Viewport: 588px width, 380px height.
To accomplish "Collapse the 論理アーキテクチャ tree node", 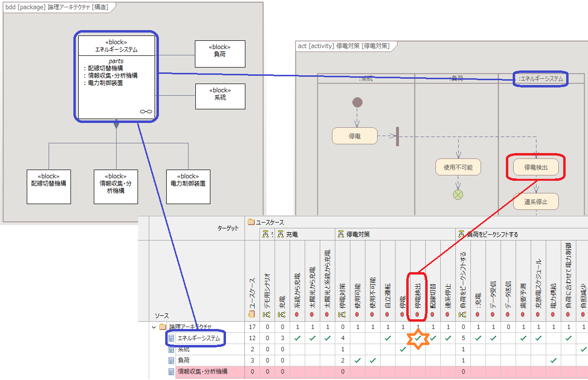I will 154,327.
